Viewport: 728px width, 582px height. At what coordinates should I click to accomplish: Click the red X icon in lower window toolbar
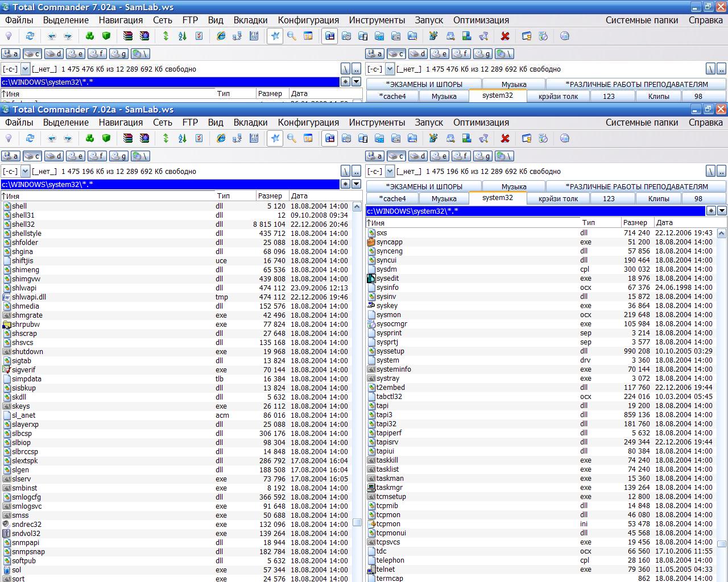click(x=504, y=138)
